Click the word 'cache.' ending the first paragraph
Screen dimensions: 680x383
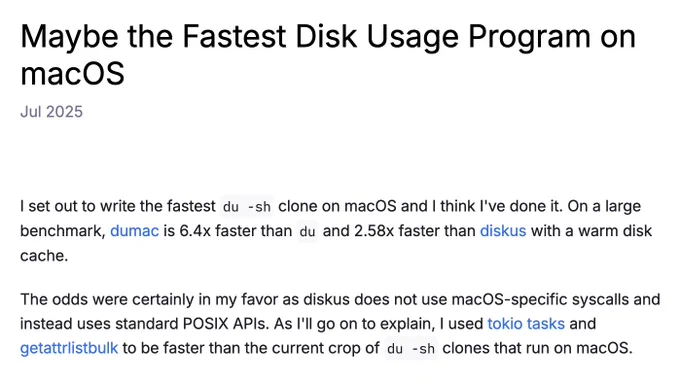tap(44, 255)
